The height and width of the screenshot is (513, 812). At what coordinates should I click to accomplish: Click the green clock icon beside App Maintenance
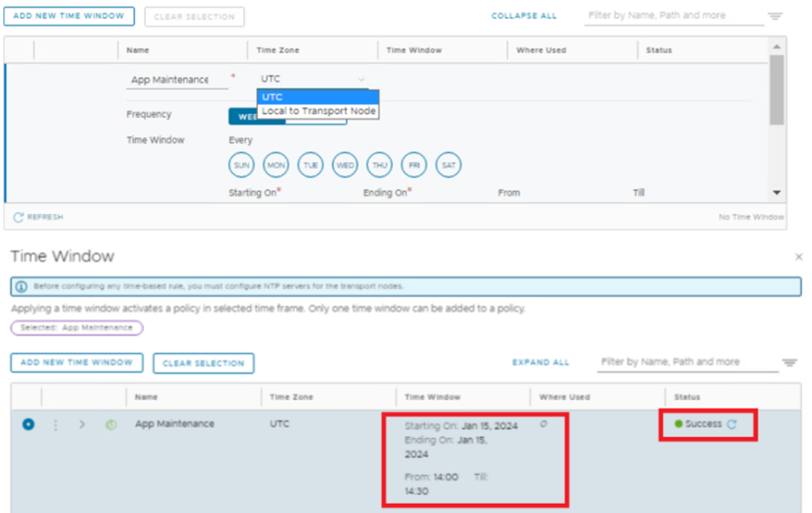pos(110,425)
